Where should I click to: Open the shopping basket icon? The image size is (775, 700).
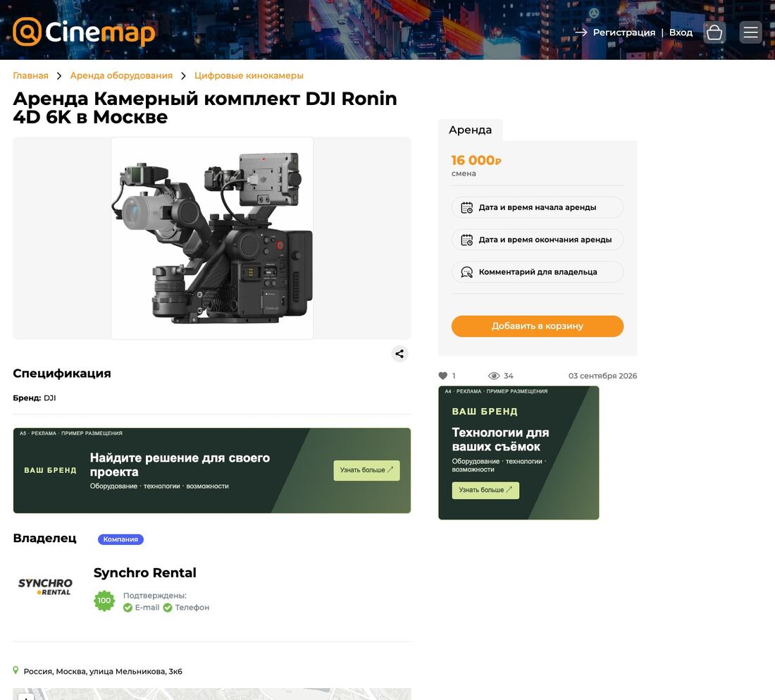(714, 32)
